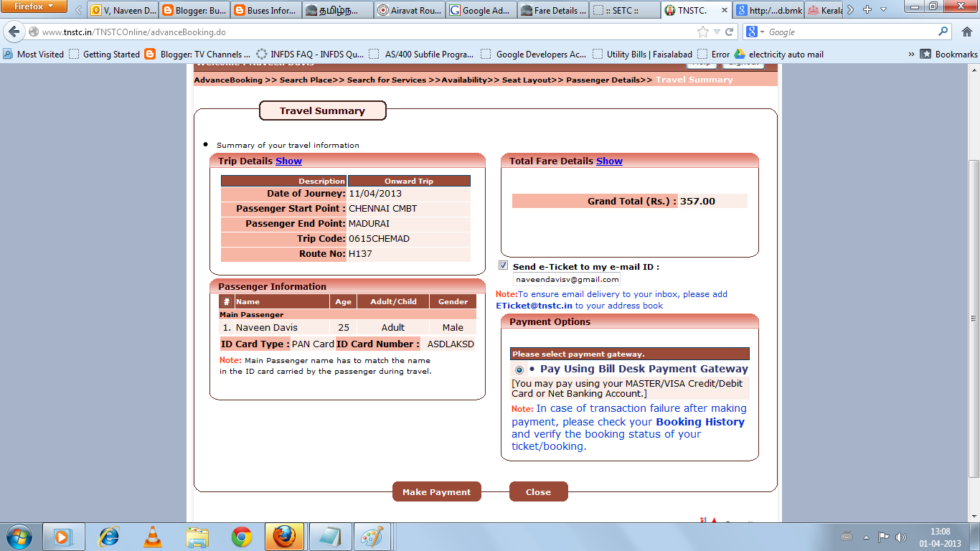Viewport: 980px width, 551px height.
Task: Select the Bill Desk Payment Gateway radio button
Action: (x=518, y=369)
